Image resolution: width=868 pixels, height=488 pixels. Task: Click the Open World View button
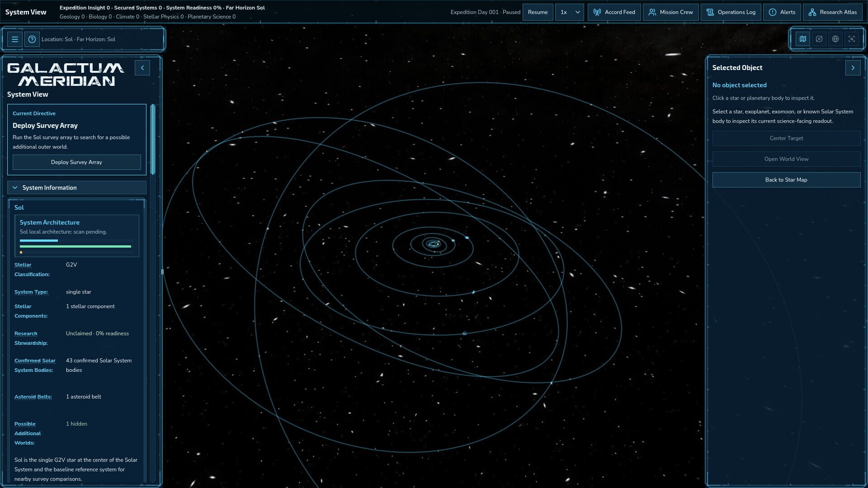pyautogui.click(x=787, y=159)
